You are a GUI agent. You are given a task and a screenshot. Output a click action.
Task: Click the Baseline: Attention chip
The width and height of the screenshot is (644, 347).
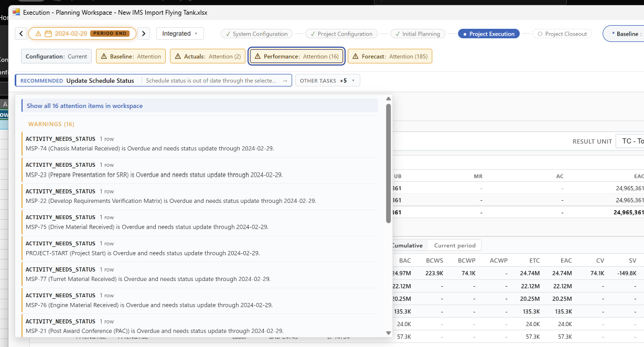(x=131, y=56)
